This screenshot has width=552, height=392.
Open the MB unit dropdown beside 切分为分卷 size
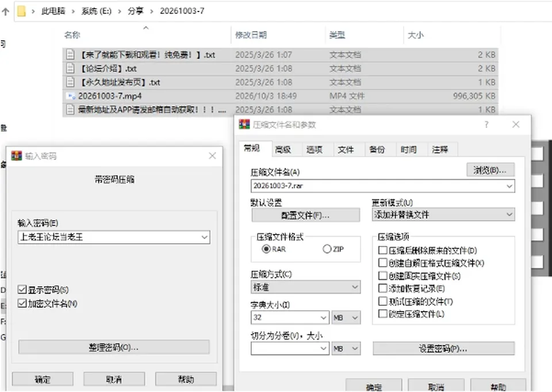tap(346, 349)
